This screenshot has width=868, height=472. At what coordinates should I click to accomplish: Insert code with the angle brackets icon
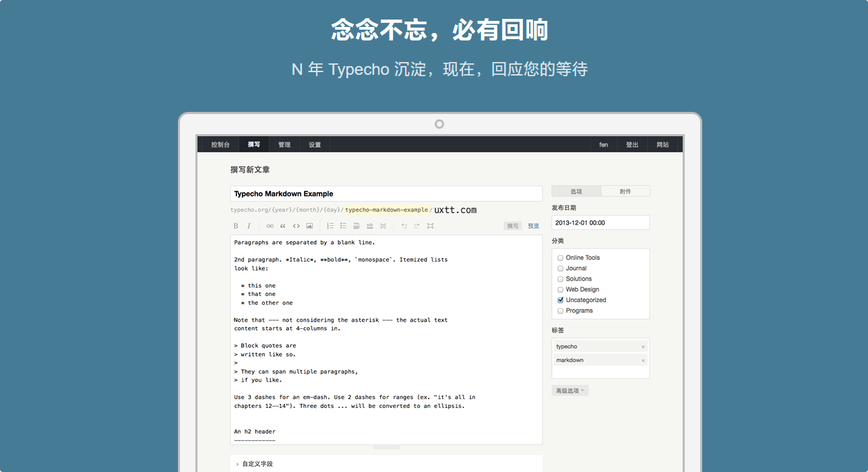tap(296, 226)
